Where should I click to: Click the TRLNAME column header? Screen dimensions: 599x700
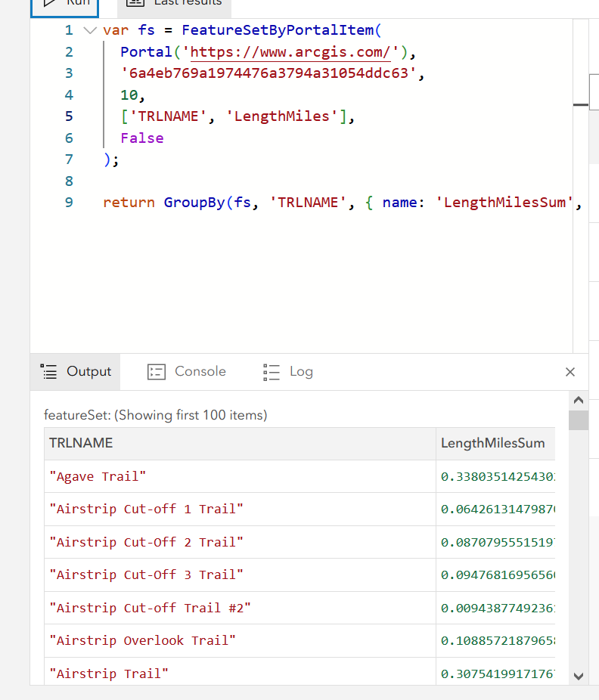pos(81,443)
